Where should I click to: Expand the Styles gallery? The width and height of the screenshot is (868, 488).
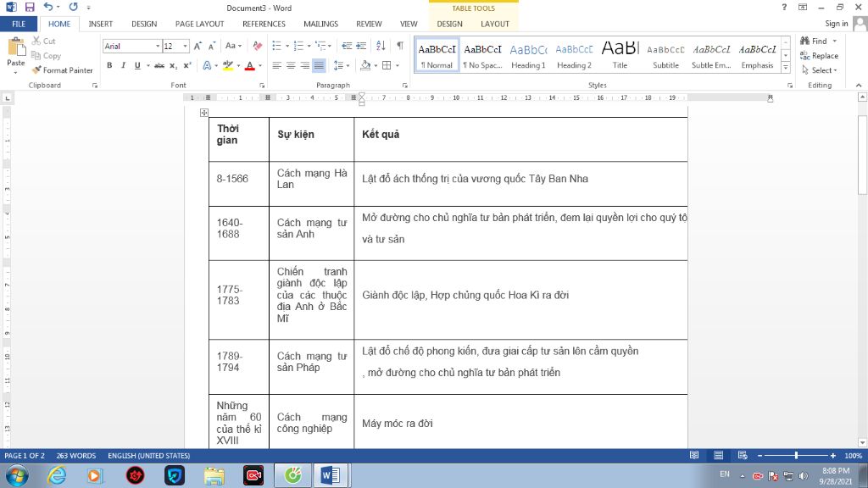pos(786,68)
